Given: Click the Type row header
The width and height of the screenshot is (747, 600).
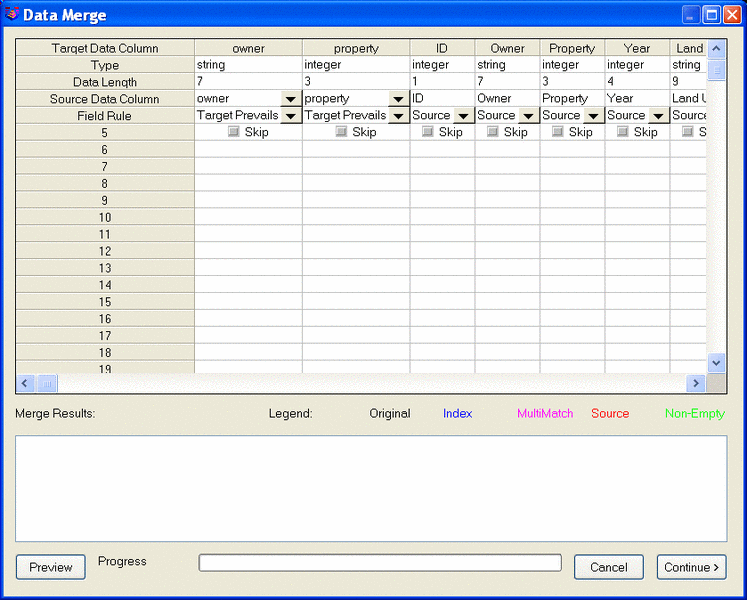Looking at the screenshot, I should pos(105,65).
